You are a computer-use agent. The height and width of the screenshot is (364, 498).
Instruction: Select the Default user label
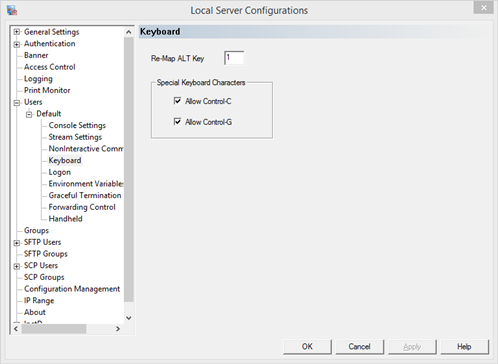point(49,114)
